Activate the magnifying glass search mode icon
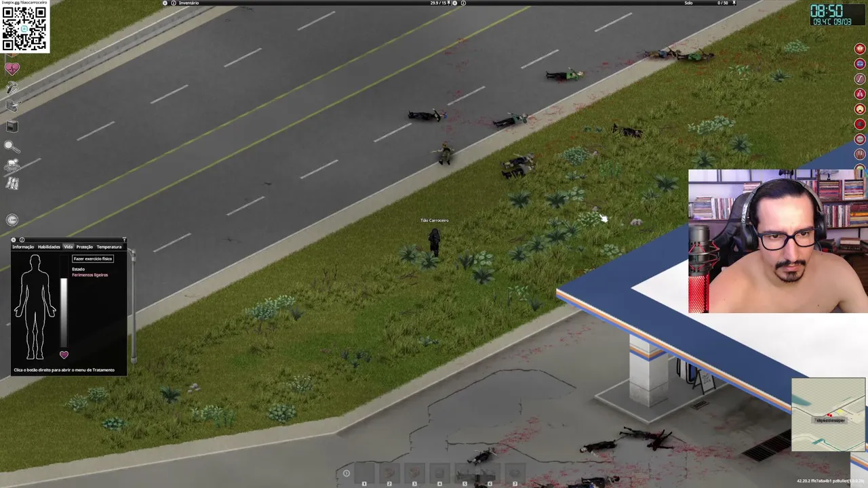 [12, 146]
